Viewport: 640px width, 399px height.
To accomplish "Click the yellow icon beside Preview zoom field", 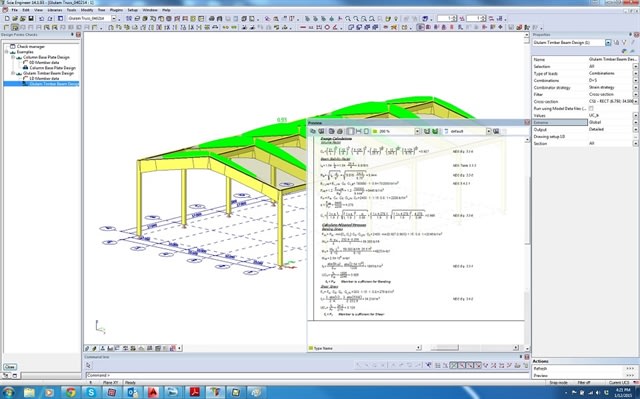I will pyautogui.click(x=375, y=131).
